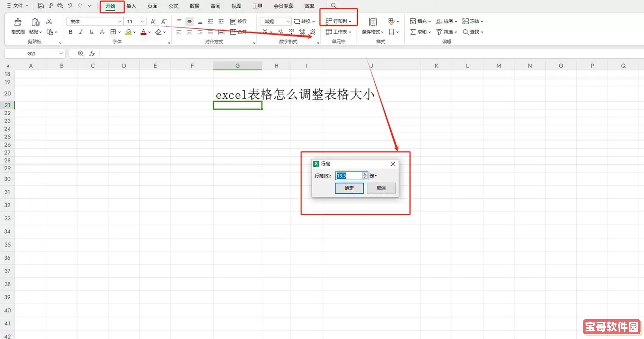Viewport: 644px width, 339px height.
Task: Click the Save icon in quick access toolbar
Action: coord(41,6)
